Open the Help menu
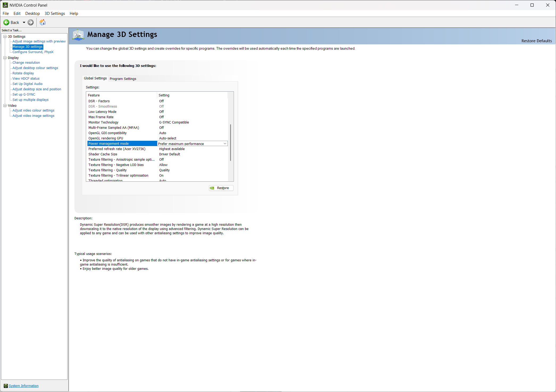Viewport: 556px width, 392px height. (x=74, y=14)
